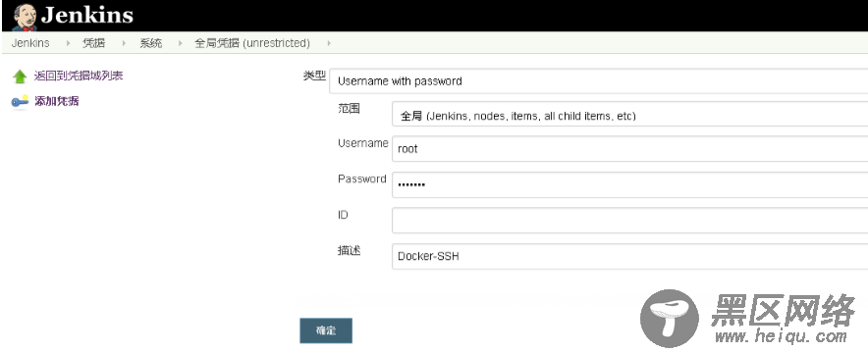Submit form with the 确定 button
Viewport: 868px width, 353px height.
click(x=326, y=330)
